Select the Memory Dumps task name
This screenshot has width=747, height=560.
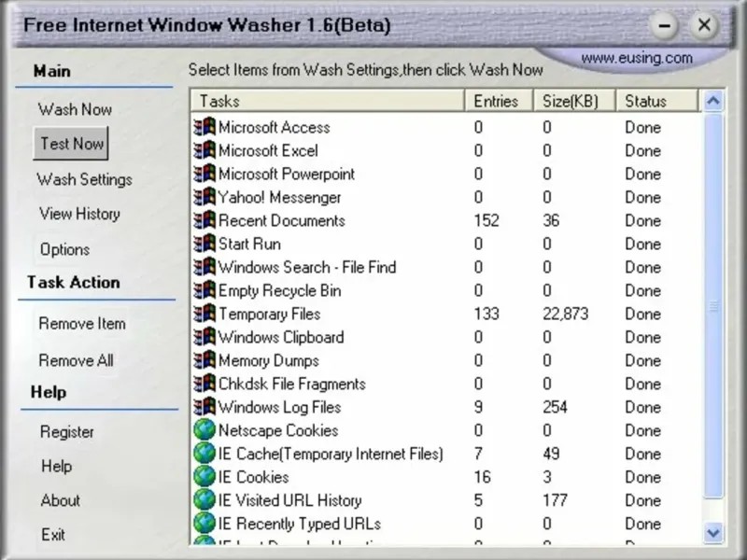coord(269,360)
